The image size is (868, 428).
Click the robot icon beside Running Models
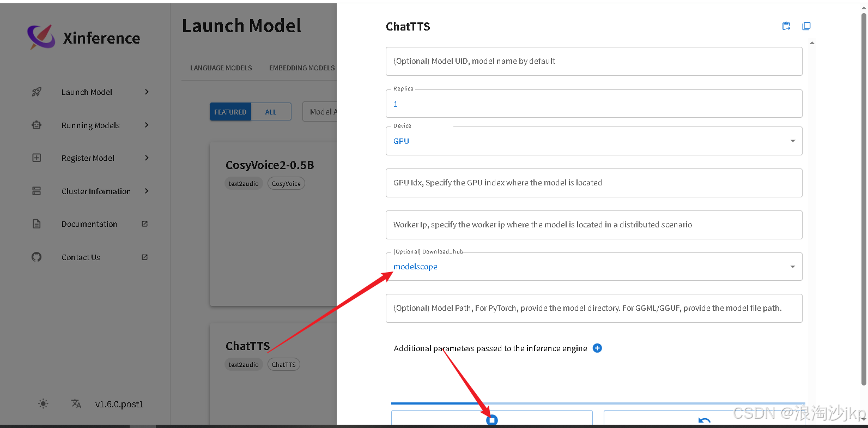pos(37,125)
